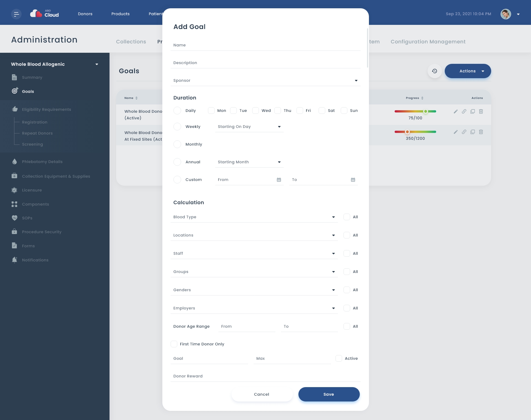The height and width of the screenshot is (420, 531).
Task: Edit the 350/1200 goal row
Action: click(455, 132)
